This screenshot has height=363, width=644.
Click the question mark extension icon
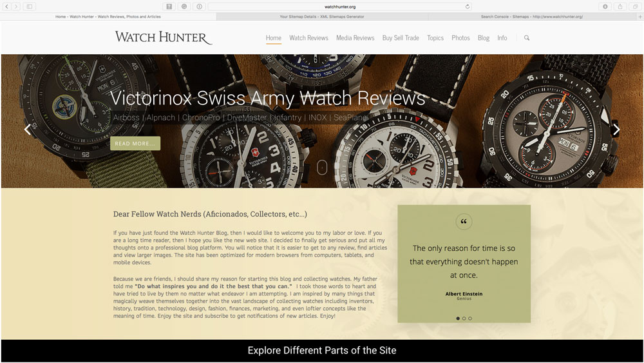169,6
